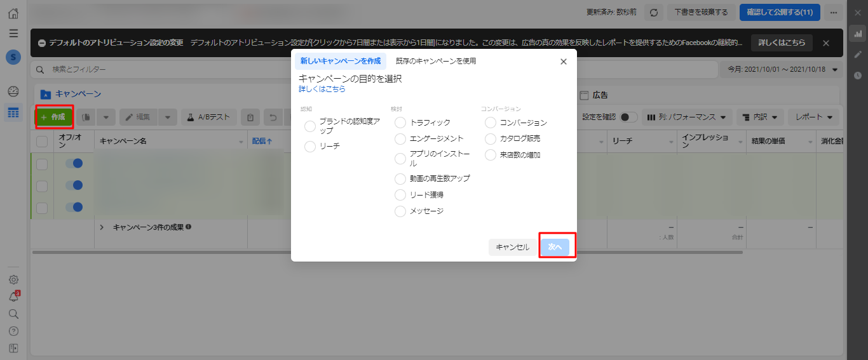Image resolution: width=868 pixels, height=360 pixels.
Task: Close the campaign objective dialog with X
Action: tap(563, 62)
